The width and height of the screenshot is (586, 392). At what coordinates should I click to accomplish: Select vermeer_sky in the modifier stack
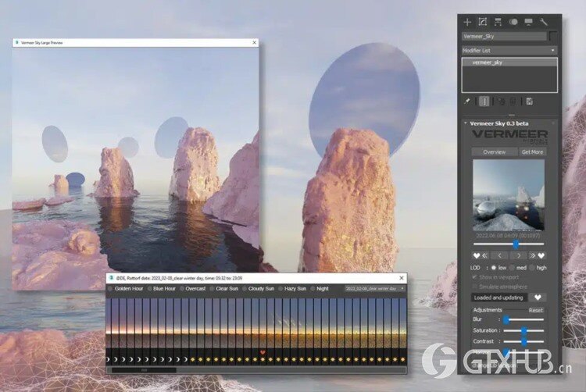(x=488, y=62)
